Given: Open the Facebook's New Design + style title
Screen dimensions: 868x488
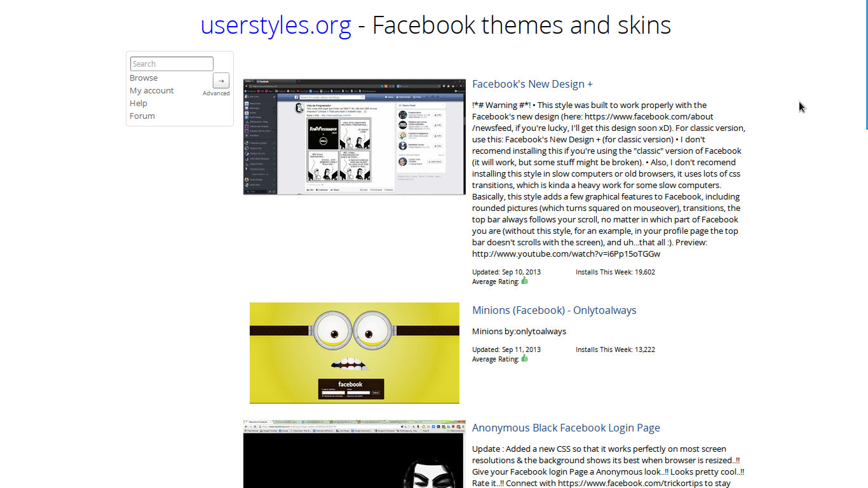Looking at the screenshot, I should [532, 84].
